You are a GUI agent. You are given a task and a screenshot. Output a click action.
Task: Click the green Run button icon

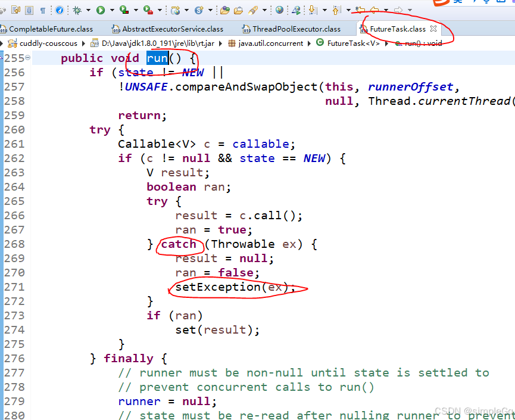click(101, 10)
